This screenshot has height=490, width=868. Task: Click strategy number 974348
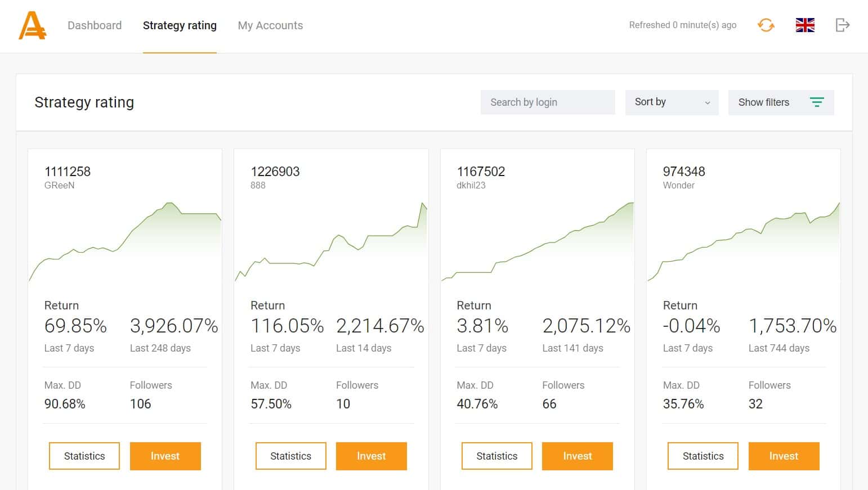click(684, 172)
